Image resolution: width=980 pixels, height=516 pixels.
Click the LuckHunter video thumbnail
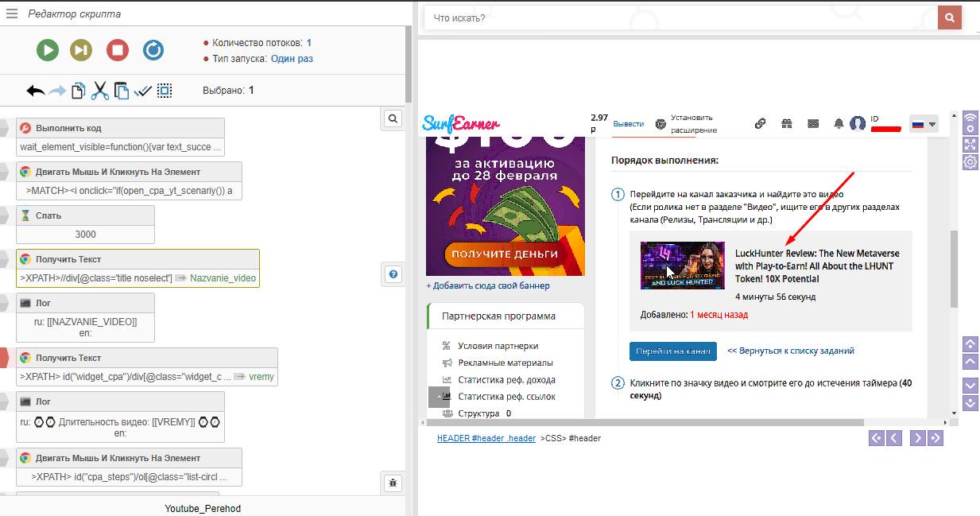pyautogui.click(x=682, y=266)
